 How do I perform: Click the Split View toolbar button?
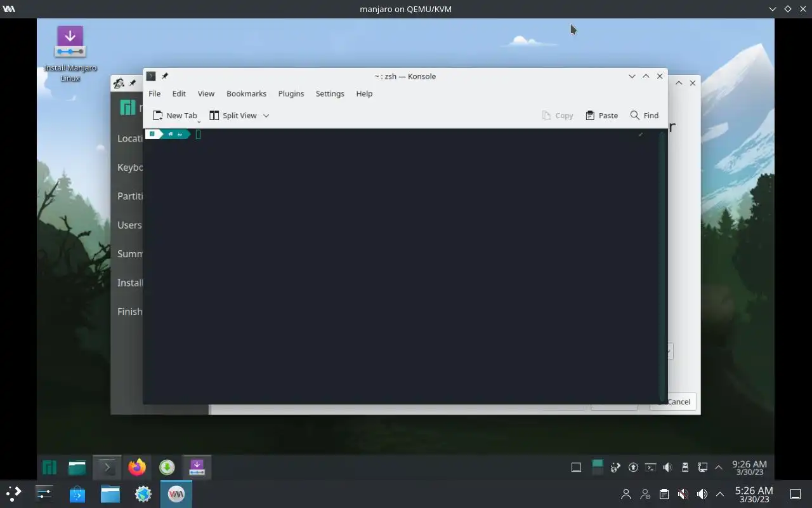coord(233,116)
